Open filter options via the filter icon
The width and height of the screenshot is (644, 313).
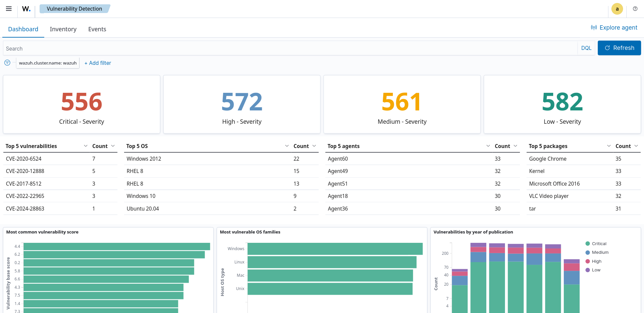point(7,63)
